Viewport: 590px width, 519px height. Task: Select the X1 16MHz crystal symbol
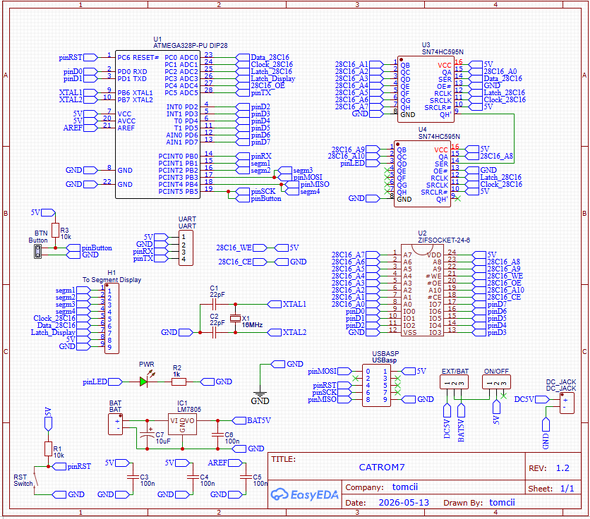click(x=235, y=318)
